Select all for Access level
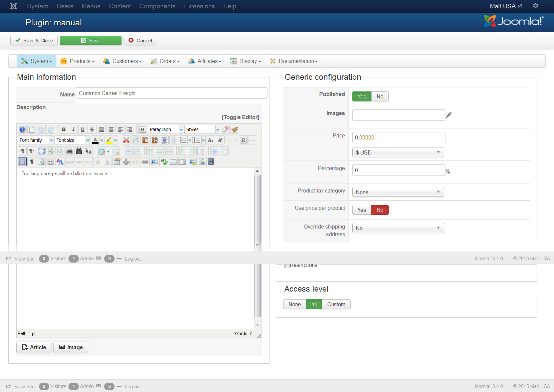 tap(314, 304)
